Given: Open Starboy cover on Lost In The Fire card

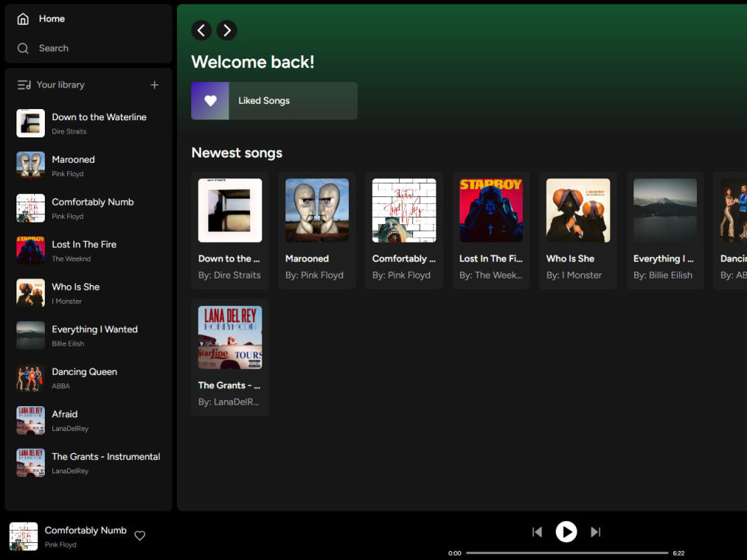Looking at the screenshot, I should point(492,211).
